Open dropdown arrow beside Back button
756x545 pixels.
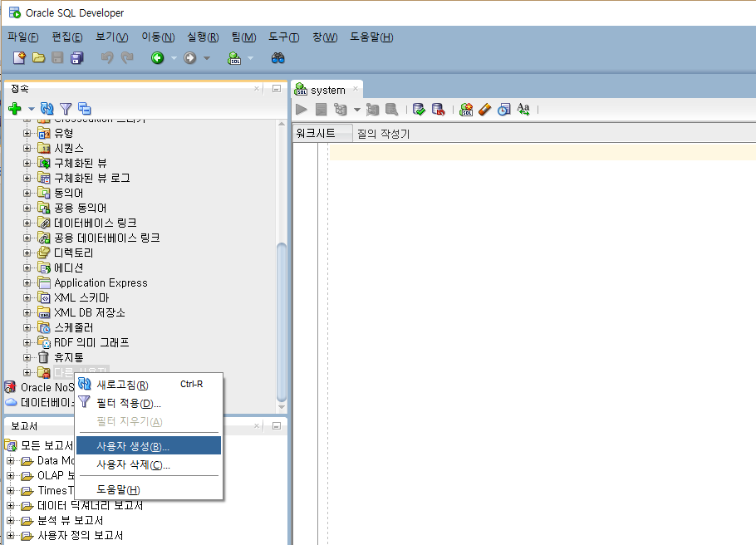coord(174,58)
